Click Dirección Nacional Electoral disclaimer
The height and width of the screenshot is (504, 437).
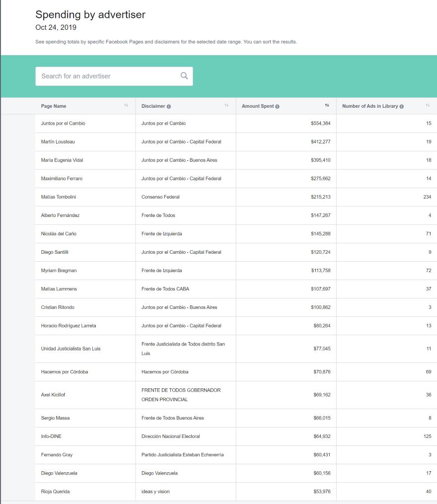point(171,436)
